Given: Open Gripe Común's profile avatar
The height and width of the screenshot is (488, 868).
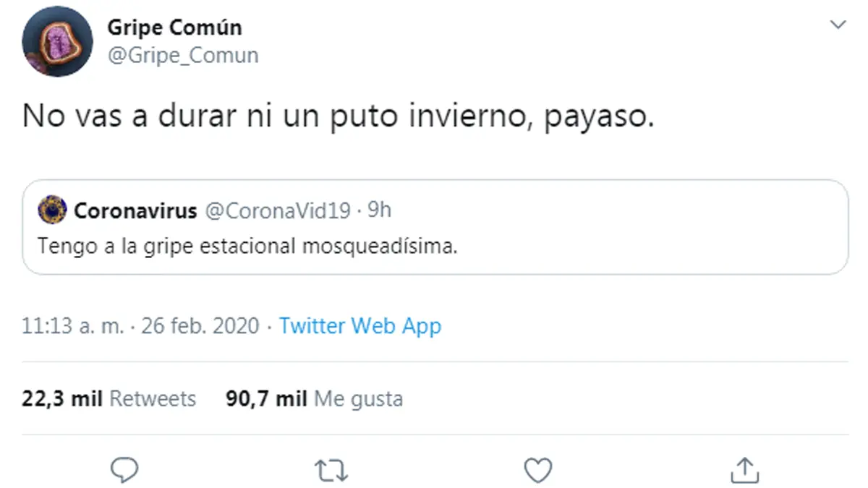Looking at the screenshot, I should (58, 41).
